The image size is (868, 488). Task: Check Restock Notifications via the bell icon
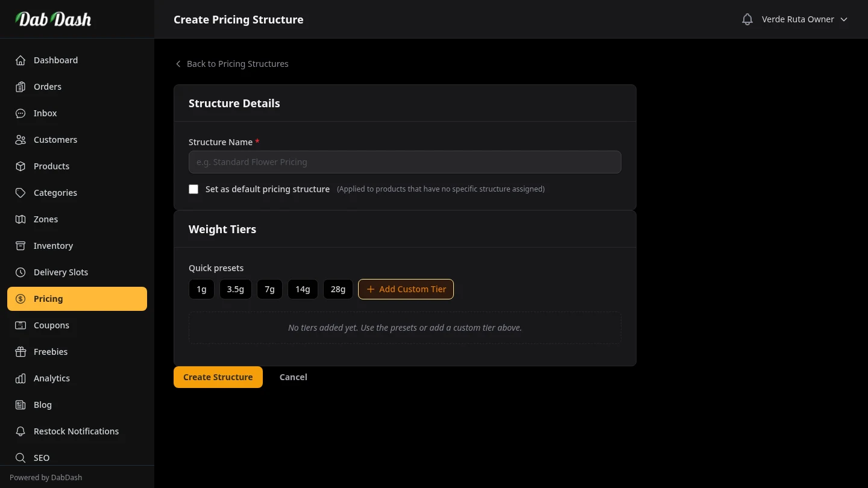[x=20, y=431]
